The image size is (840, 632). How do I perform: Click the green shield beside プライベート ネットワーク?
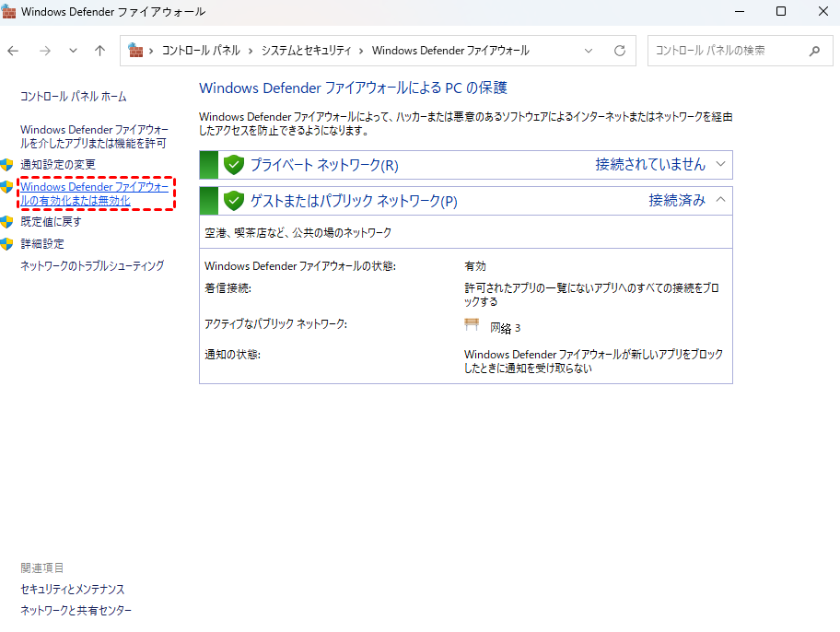point(233,165)
